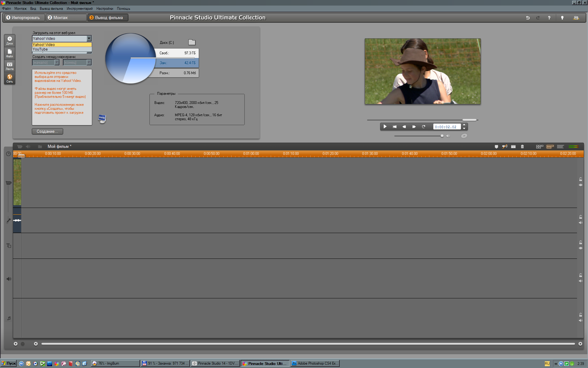Click the video track camera icon
Viewport: 588px width, 368px height.
point(9,183)
